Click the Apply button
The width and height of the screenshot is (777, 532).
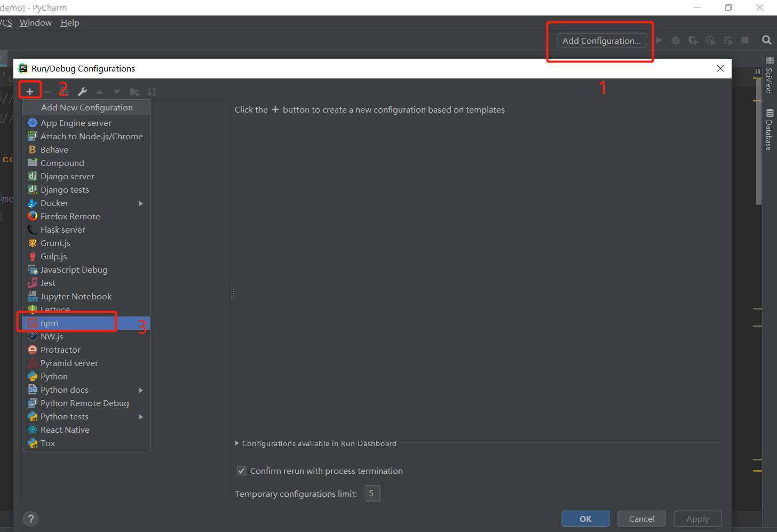(697, 519)
